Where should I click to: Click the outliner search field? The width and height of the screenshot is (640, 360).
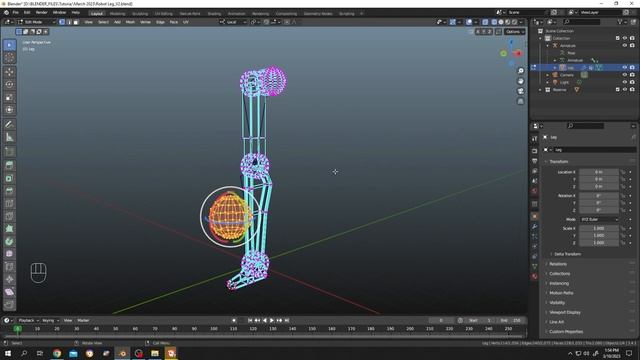581,22
